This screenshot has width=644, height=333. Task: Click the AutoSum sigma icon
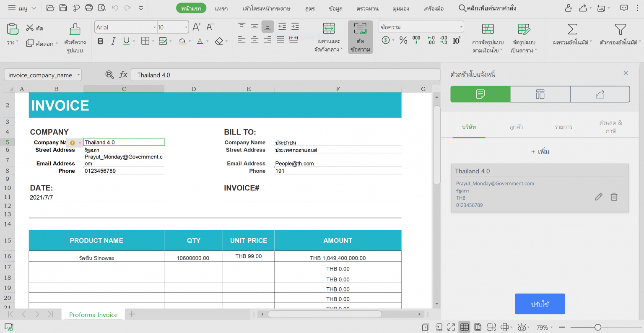click(572, 29)
